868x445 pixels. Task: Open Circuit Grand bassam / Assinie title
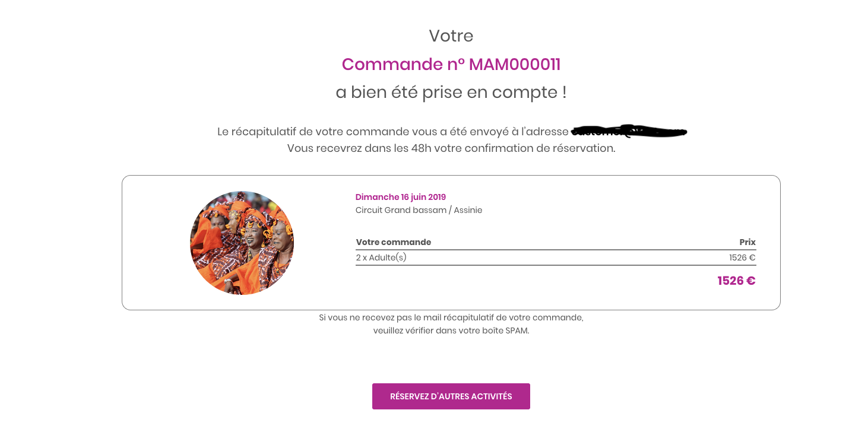point(418,210)
